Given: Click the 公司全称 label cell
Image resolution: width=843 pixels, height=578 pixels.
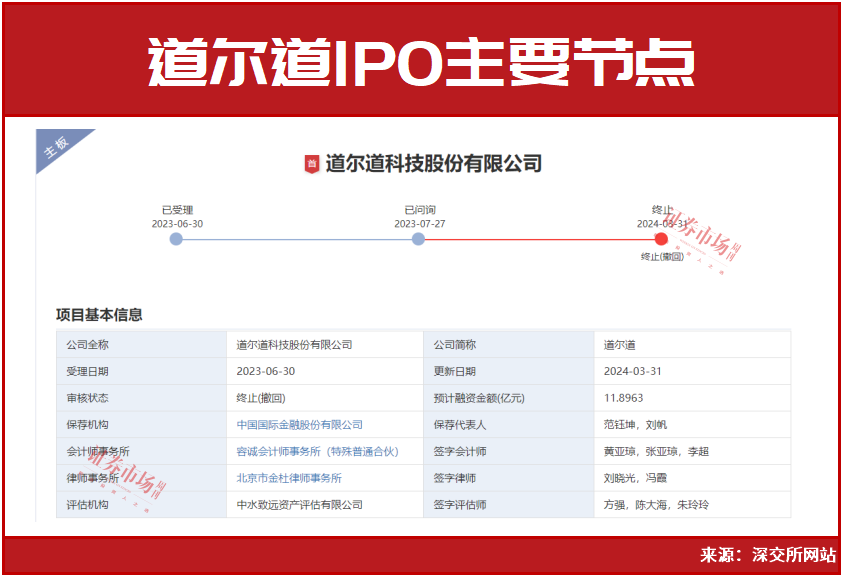Looking at the screenshot, I should point(141,345).
